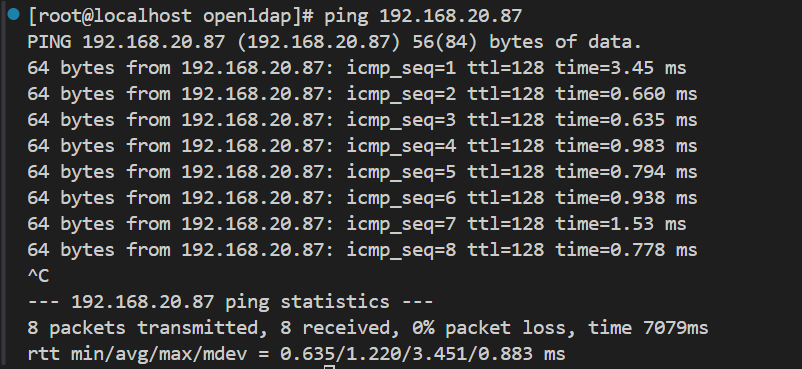Image resolution: width=802 pixels, height=369 pixels.
Task: Click the ^C interrupt marker
Action: coord(38,276)
